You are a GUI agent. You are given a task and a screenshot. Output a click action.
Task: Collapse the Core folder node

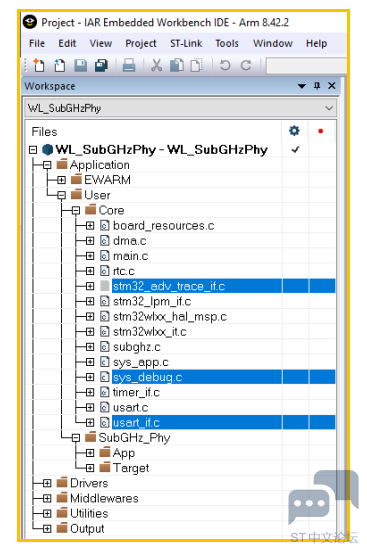[75, 211]
